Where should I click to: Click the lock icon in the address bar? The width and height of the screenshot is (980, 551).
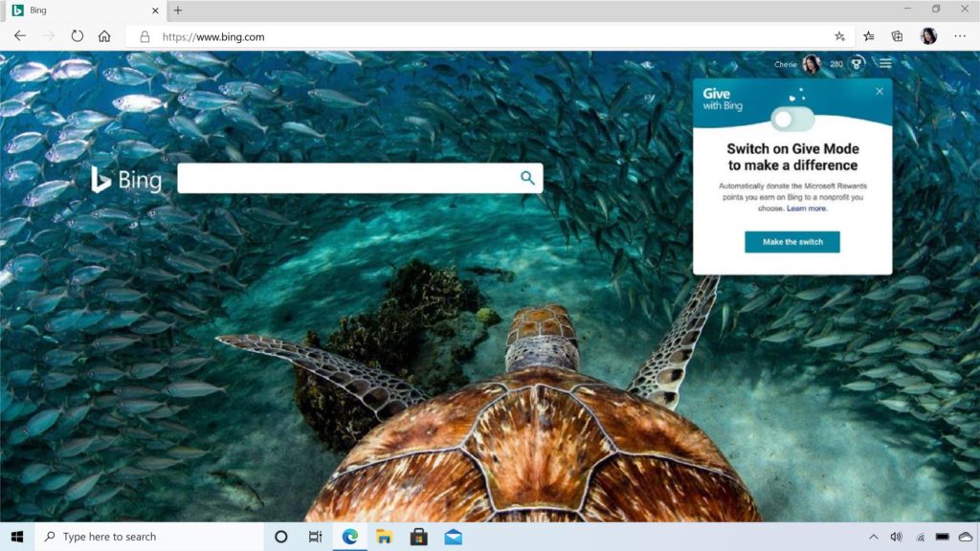142,35
